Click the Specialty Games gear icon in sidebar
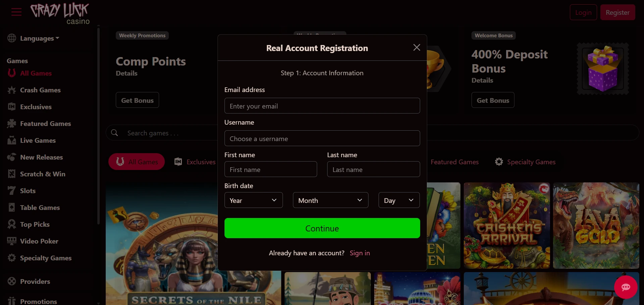644x305 pixels. click(12, 258)
